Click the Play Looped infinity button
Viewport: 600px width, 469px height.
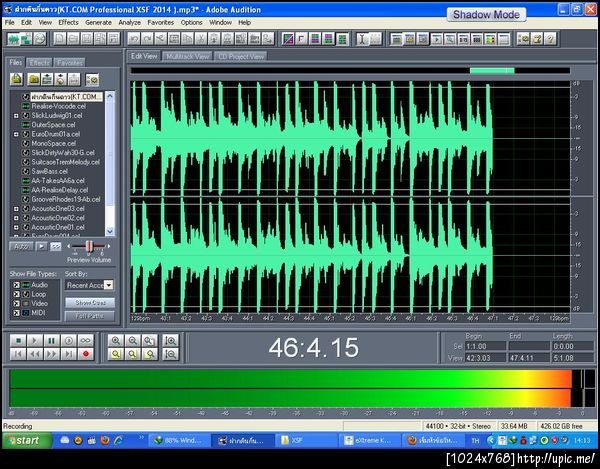pos(87,341)
